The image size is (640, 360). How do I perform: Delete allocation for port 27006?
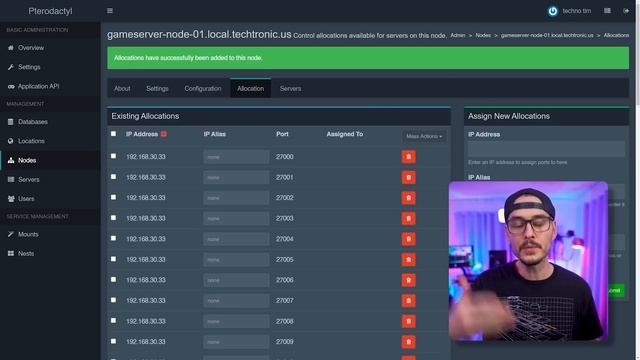pos(408,280)
